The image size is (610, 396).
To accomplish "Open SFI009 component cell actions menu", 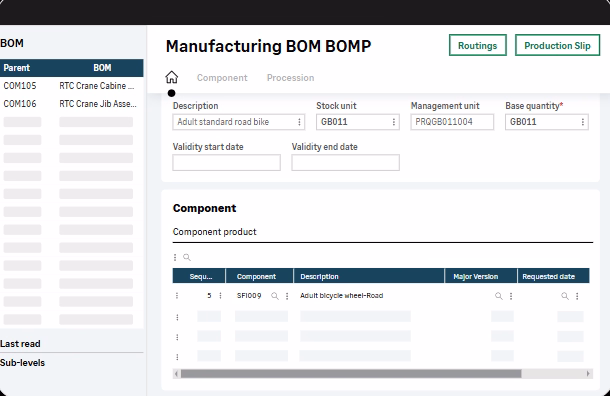I will click(x=287, y=296).
